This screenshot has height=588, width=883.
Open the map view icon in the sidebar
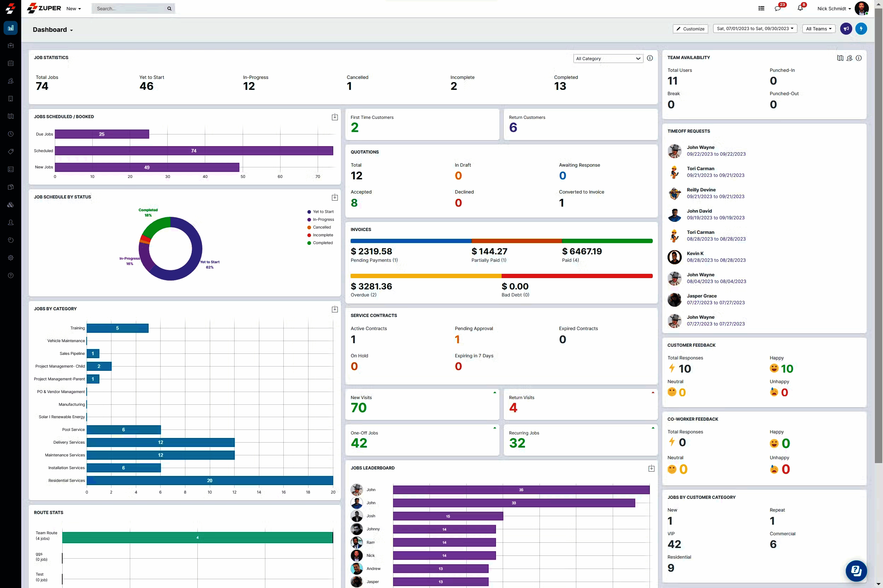(x=11, y=116)
